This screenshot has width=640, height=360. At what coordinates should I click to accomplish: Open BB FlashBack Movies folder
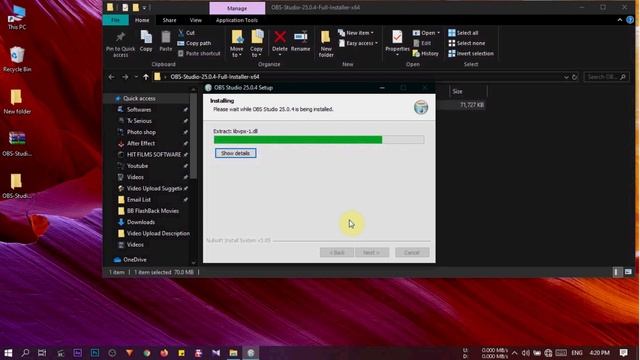click(x=153, y=211)
